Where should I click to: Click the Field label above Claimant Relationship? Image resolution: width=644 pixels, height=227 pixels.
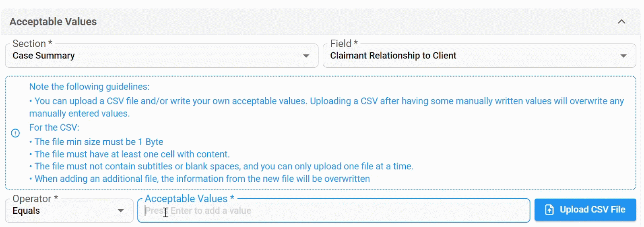(x=344, y=44)
